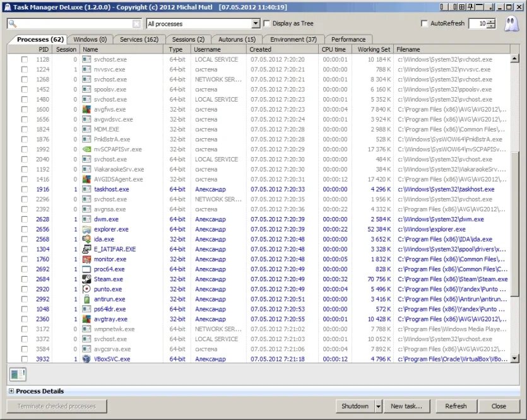The width and height of the screenshot is (527, 420).
Task: Click the MDM.EXE process icon
Action: tap(86, 129)
